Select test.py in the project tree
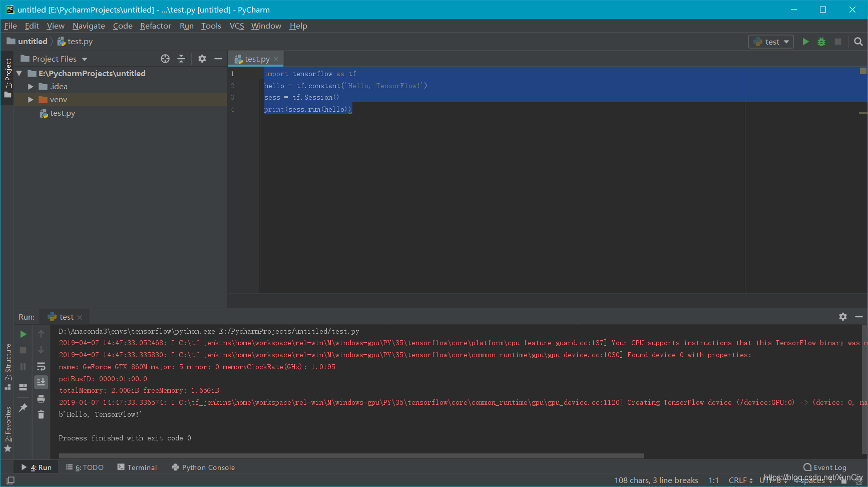The height and width of the screenshot is (487, 868). [x=63, y=113]
